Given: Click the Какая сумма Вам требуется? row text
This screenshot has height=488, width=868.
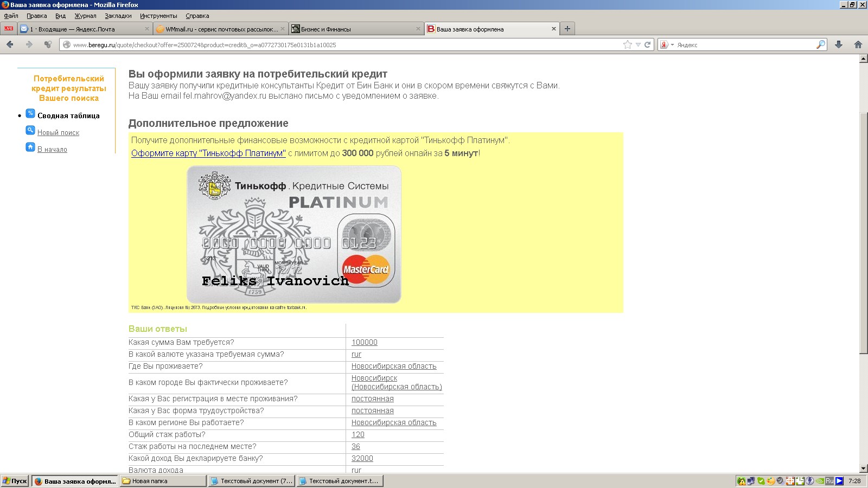Looking at the screenshot, I should pyautogui.click(x=181, y=342).
